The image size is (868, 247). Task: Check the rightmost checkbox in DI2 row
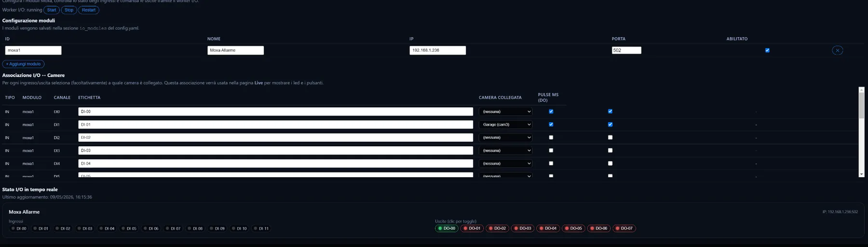[x=610, y=137]
